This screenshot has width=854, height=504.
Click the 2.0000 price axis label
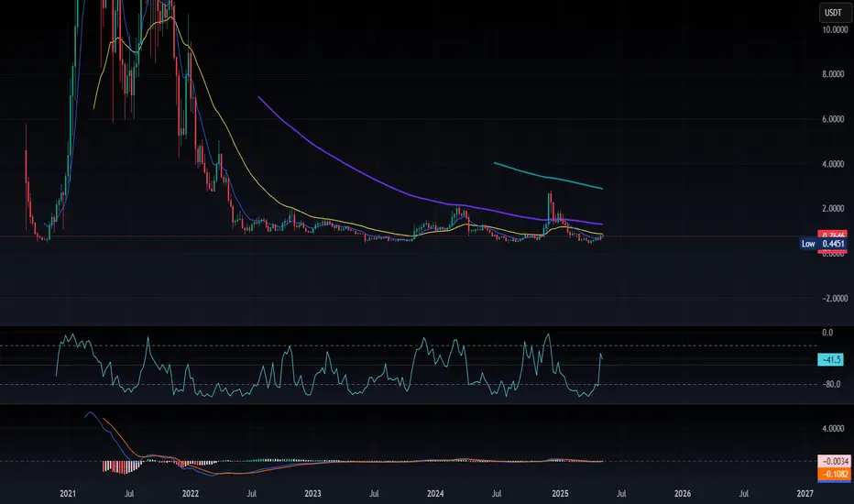point(833,209)
